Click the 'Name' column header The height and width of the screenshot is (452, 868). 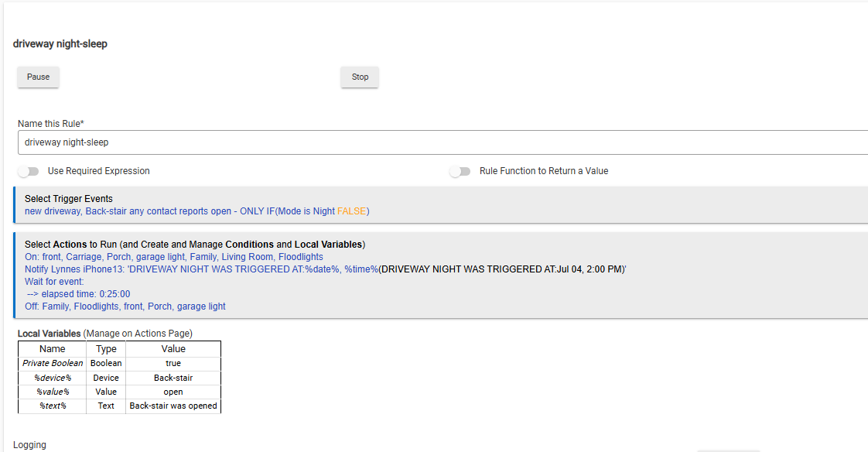[53, 349]
